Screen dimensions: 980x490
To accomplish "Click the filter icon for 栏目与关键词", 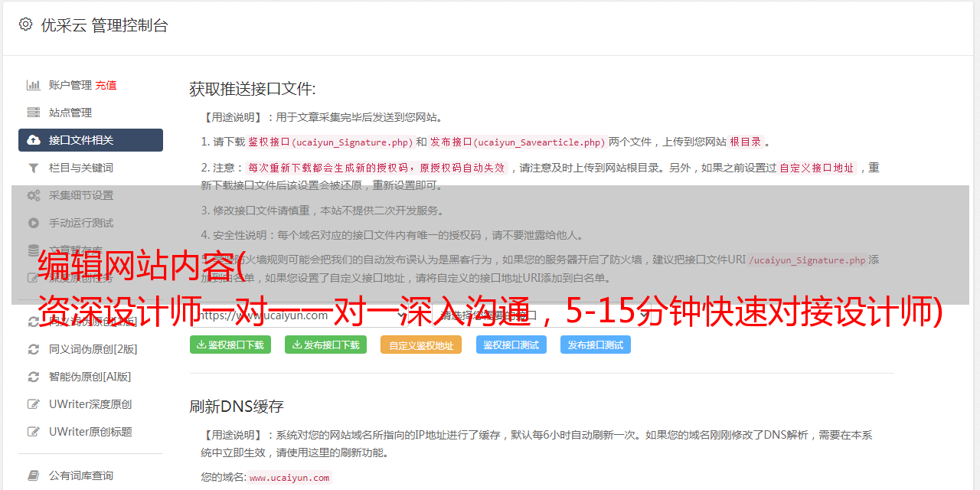I will click(x=34, y=168).
